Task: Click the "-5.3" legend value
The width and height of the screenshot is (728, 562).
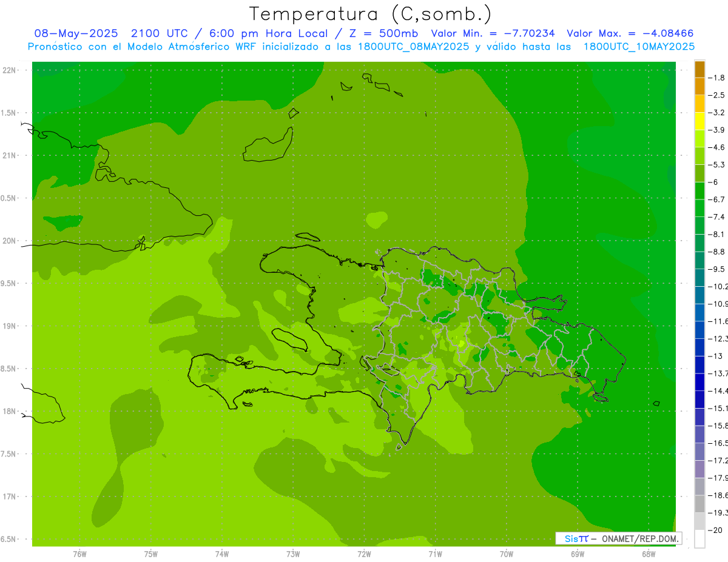Action: 716,164
